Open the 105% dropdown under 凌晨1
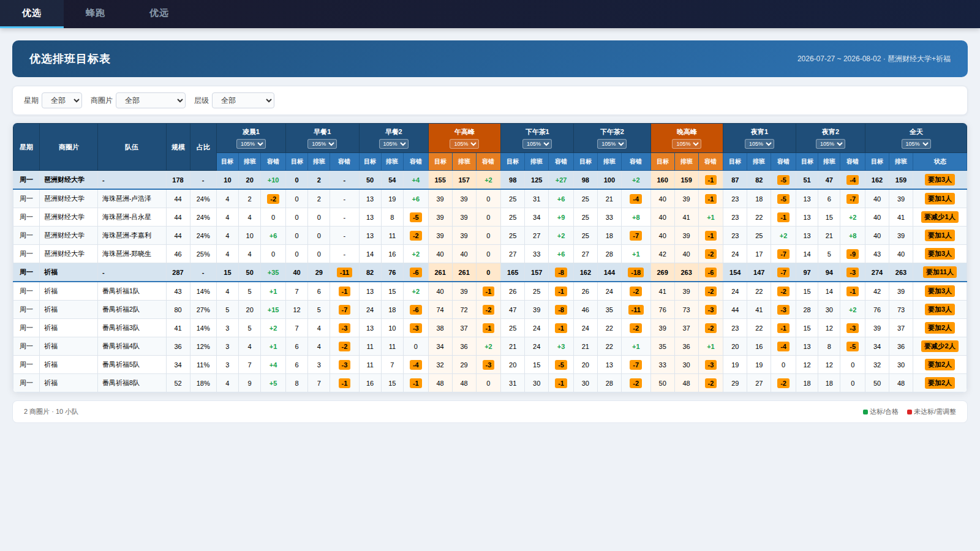This screenshot has height=551, width=980. tap(251, 144)
